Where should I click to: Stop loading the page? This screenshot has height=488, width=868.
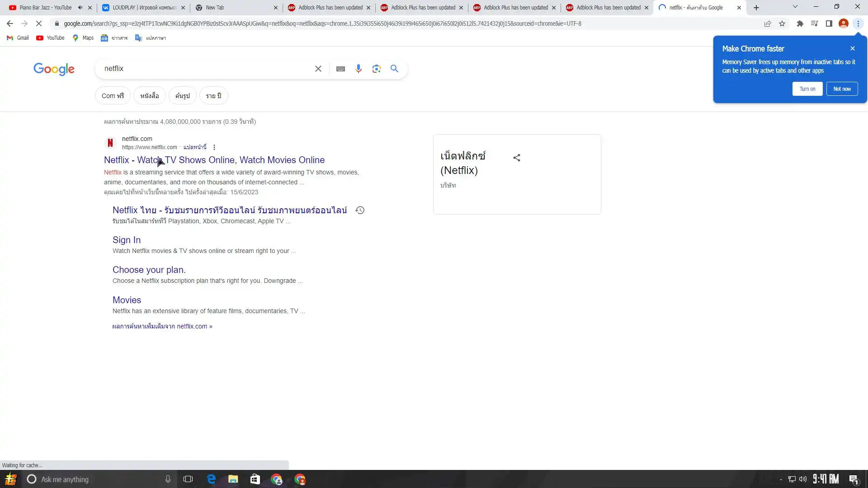(x=39, y=23)
